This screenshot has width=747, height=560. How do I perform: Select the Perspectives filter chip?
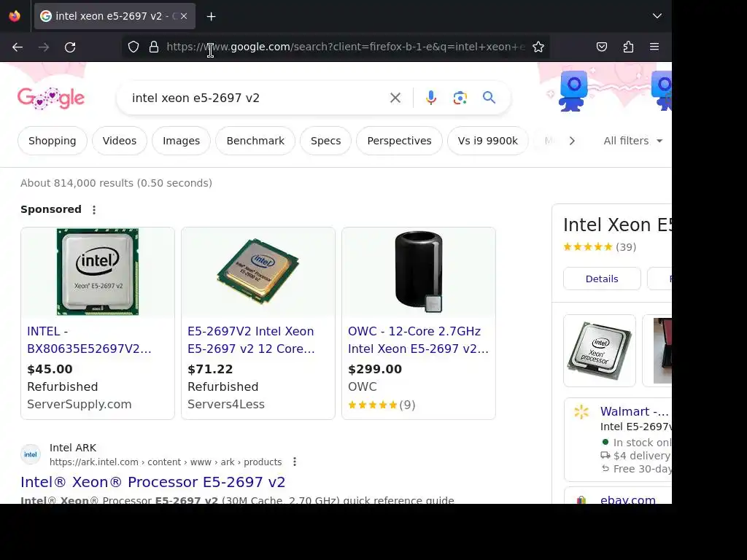399,141
